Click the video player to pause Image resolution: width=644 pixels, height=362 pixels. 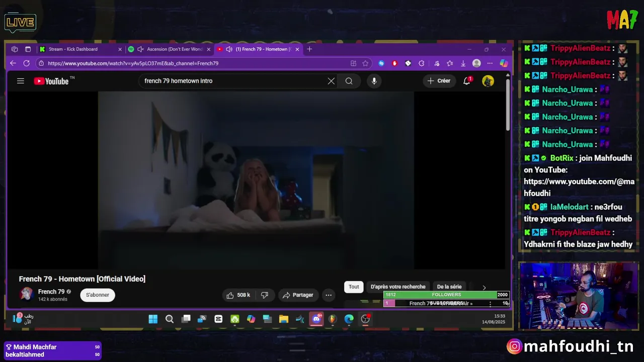(256, 180)
